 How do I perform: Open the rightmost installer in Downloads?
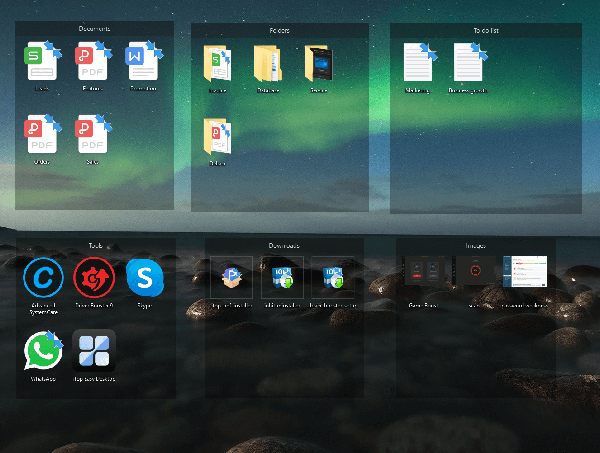333,277
